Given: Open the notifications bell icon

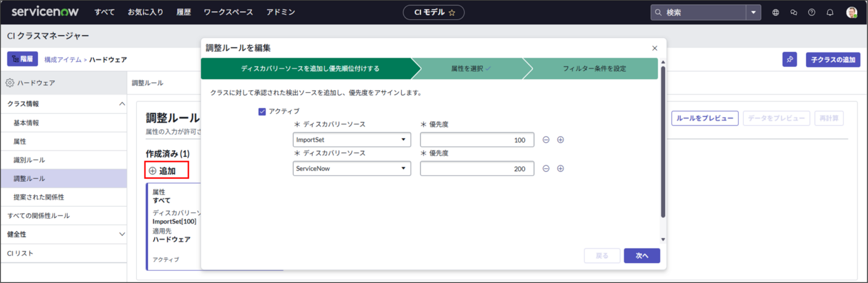Looking at the screenshot, I should coord(830,12).
